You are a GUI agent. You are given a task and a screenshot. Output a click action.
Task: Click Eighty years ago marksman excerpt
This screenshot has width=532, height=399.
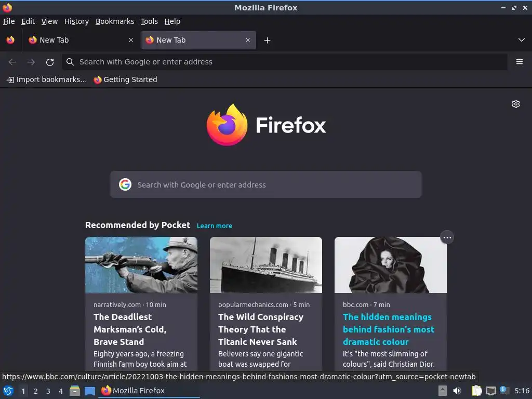click(140, 359)
